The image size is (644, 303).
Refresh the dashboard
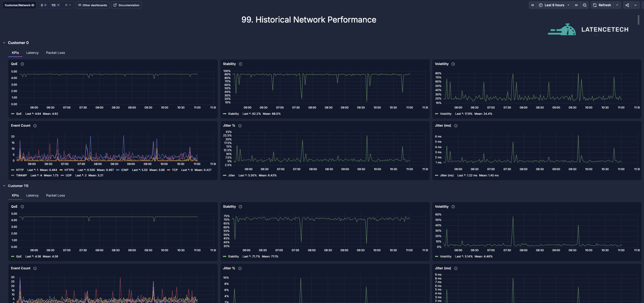click(x=602, y=5)
